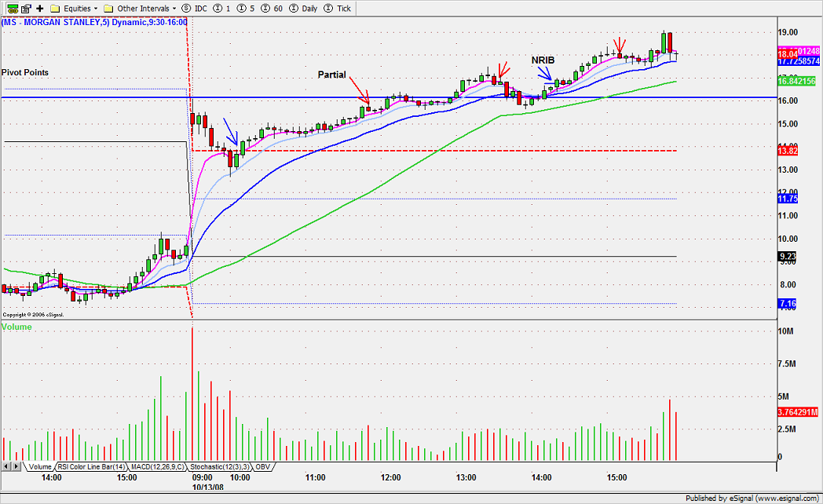The image size is (823, 504).
Task: Click the red 13.82 price label
Action: click(788, 151)
